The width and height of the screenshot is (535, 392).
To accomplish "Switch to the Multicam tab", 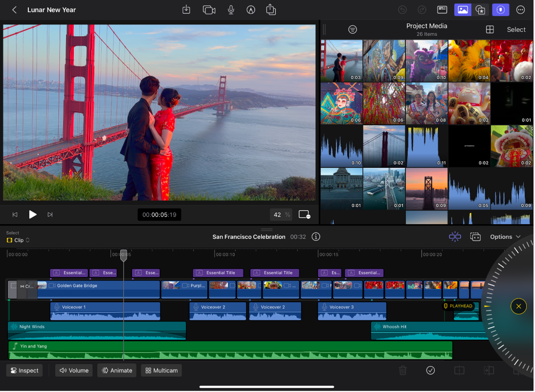I will (161, 370).
